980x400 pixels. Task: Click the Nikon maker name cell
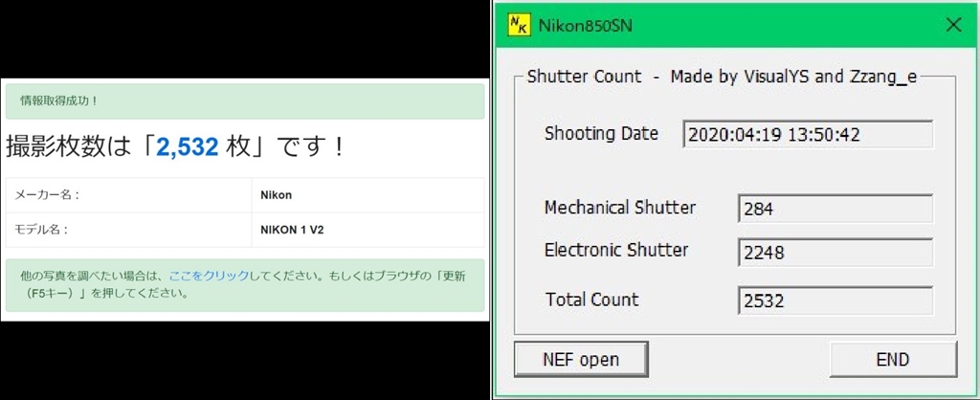(x=368, y=195)
